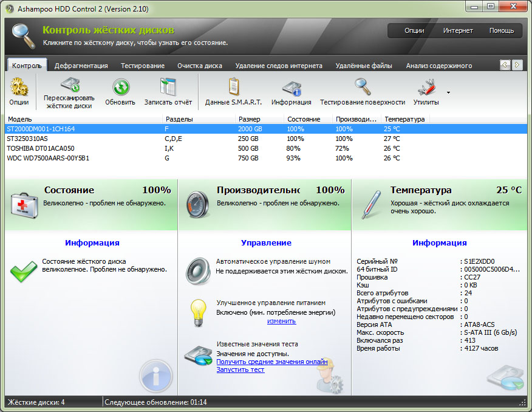Image resolution: width=532 pixels, height=412 pixels.
Task: Click the Управление section heading
Action: tap(266, 242)
